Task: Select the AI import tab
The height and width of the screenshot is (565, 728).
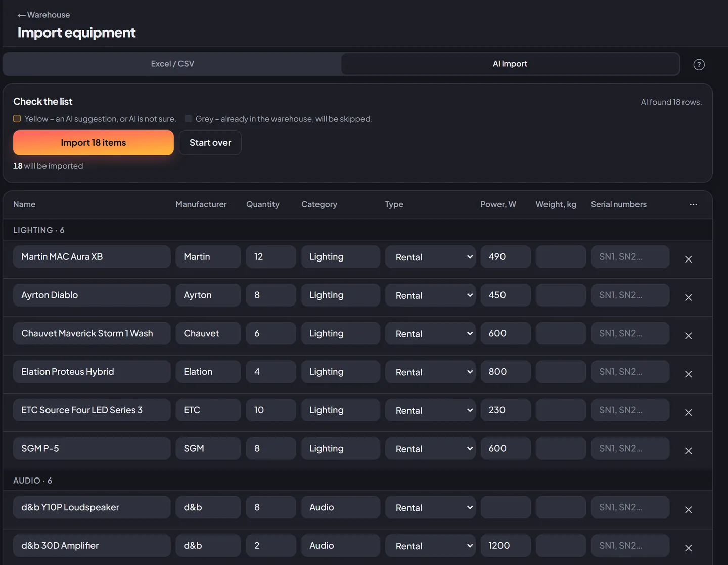Action: (x=510, y=64)
